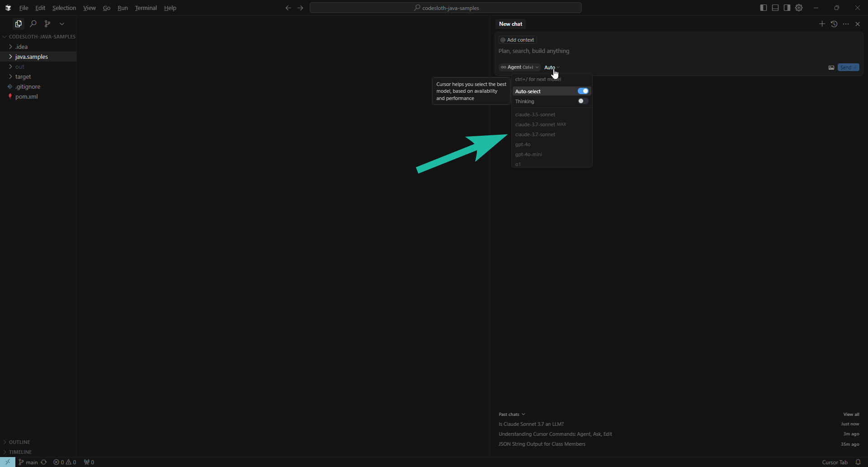The height and width of the screenshot is (467, 868).
Task: Show chat history clock icon
Action: (834, 24)
